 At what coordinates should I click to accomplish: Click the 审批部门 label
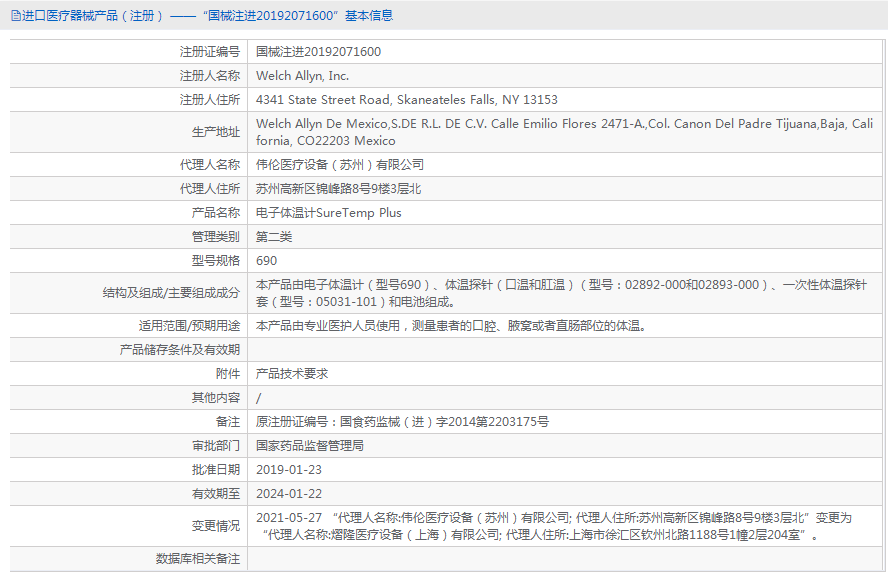point(216,446)
